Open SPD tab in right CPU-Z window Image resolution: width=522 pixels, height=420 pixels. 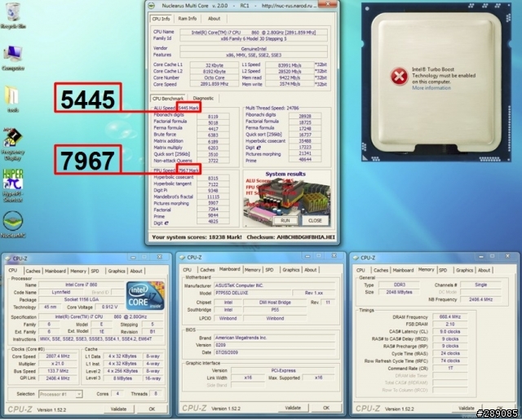coord(443,270)
